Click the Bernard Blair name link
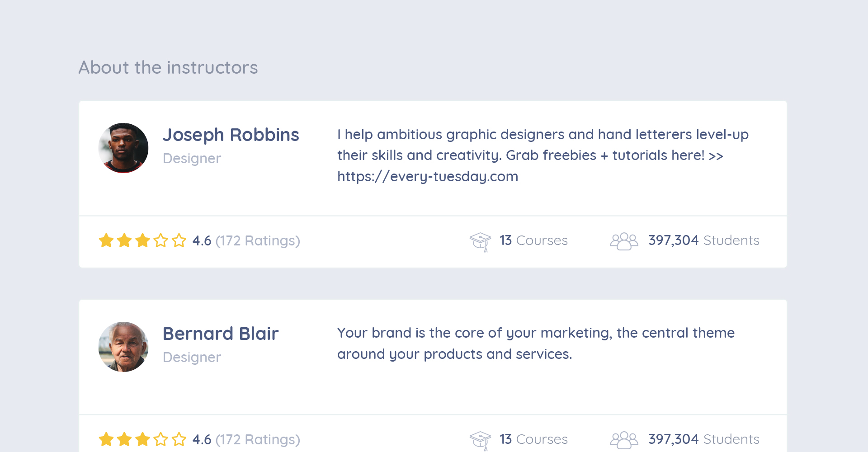Viewport: 868px width, 452px height. 221,334
